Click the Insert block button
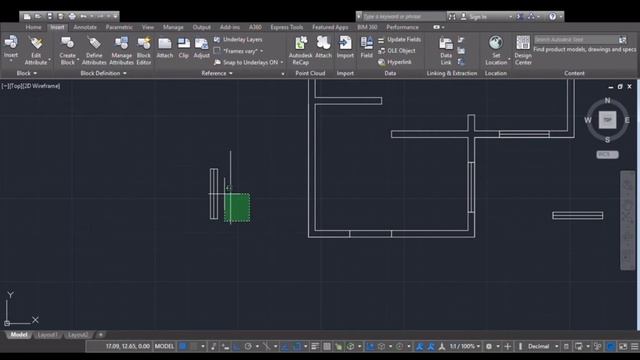Image resolution: width=640 pixels, height=360 pixels. pos(11,48)
